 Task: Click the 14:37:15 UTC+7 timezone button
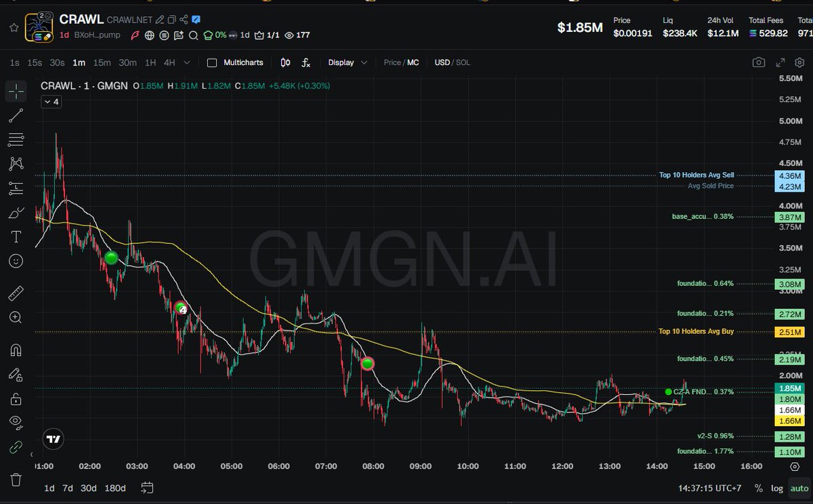709,488
